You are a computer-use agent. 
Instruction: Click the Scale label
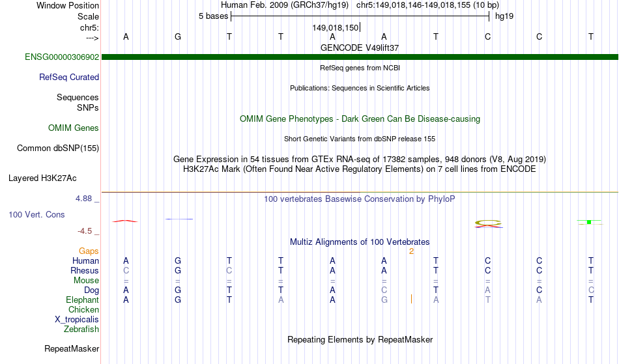tap(89, 16)
